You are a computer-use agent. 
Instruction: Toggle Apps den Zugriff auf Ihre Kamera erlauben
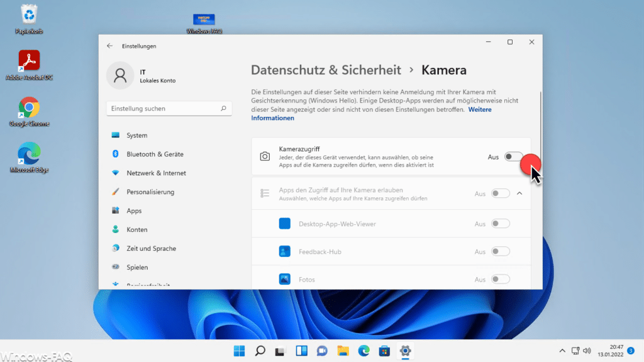click(x=500, y=194)
